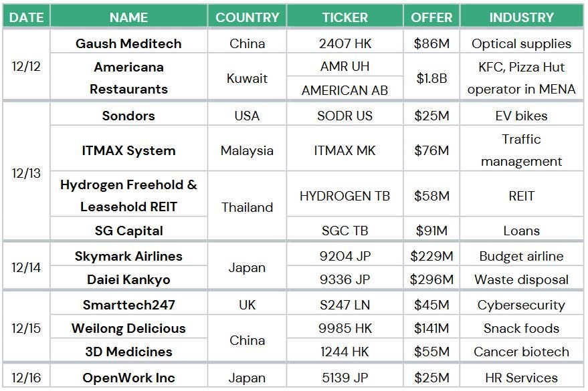Click the Smarttech247 name cell
Viewport: 588px width, 391px height.
pos(128,305)
